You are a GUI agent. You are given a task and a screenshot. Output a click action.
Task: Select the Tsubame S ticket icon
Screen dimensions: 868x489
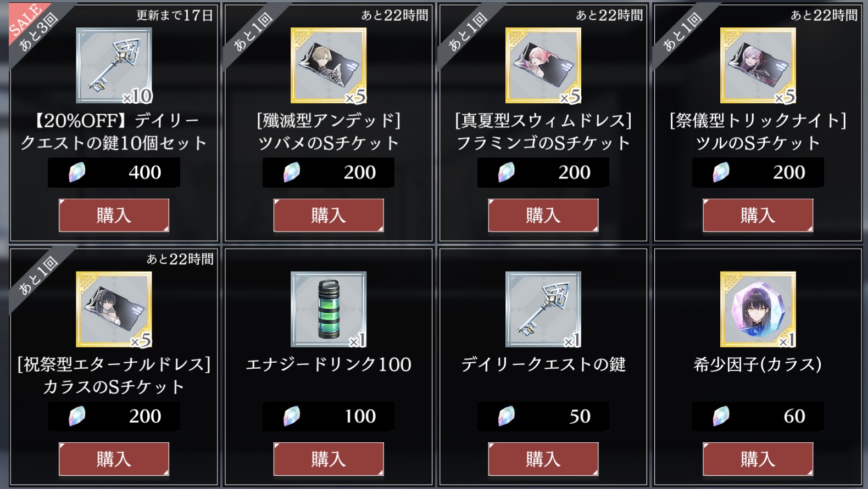(329, 66)
